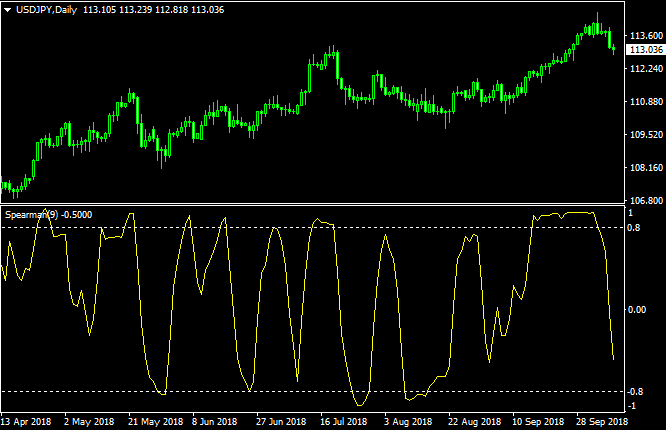
Task: Click the 27 Jun 2018 date label
Action: pos(281,422)
